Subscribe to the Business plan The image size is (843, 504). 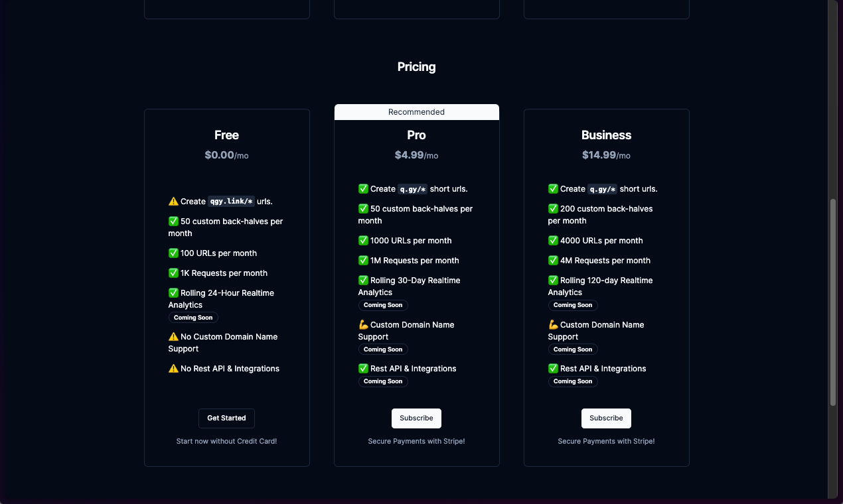pos(606,418)
